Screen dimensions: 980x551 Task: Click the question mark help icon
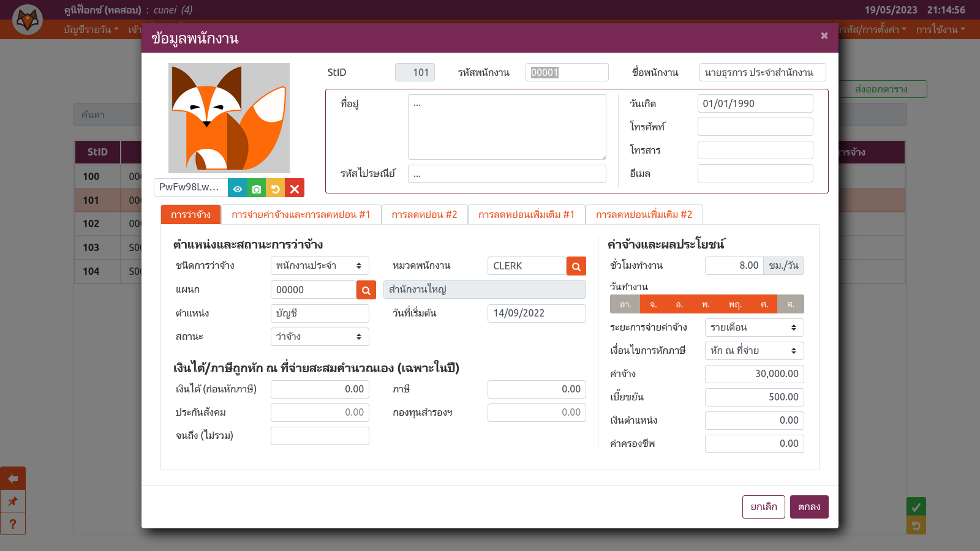[x=13, y=524]
